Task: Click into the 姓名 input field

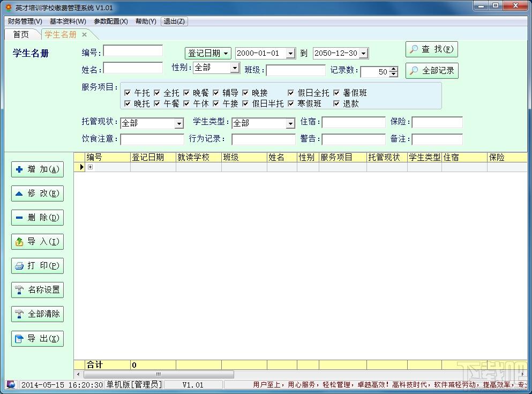Action: click(133, 68)
